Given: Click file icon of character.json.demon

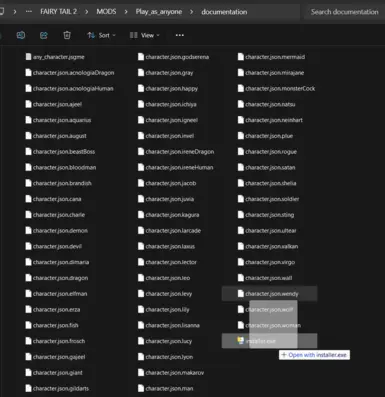Looking at the screenshot, I should point(28,230).
